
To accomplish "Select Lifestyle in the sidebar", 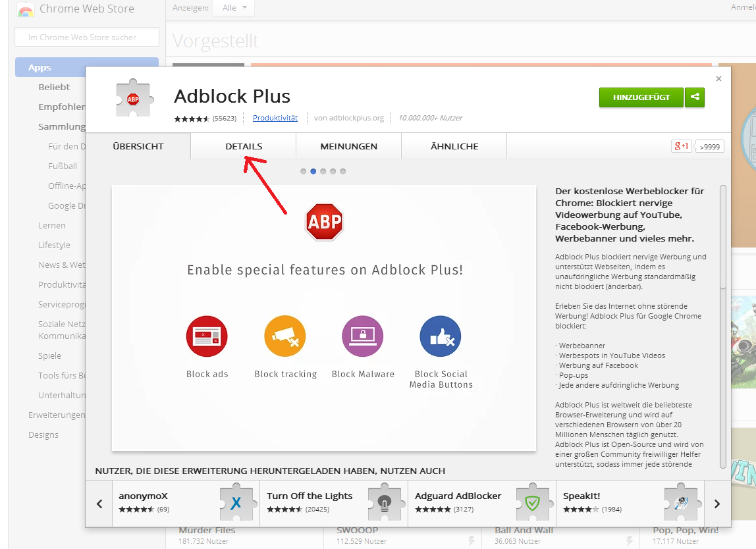I will coord(54,245).
